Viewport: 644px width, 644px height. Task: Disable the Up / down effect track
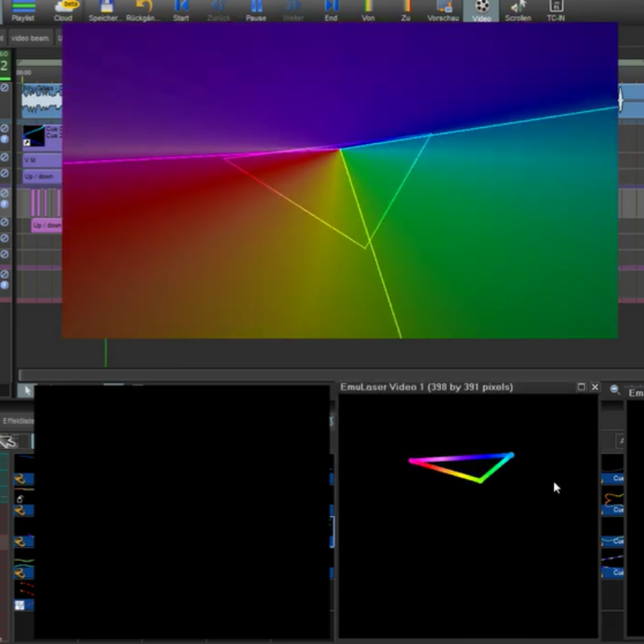click(x=6, y=174)
